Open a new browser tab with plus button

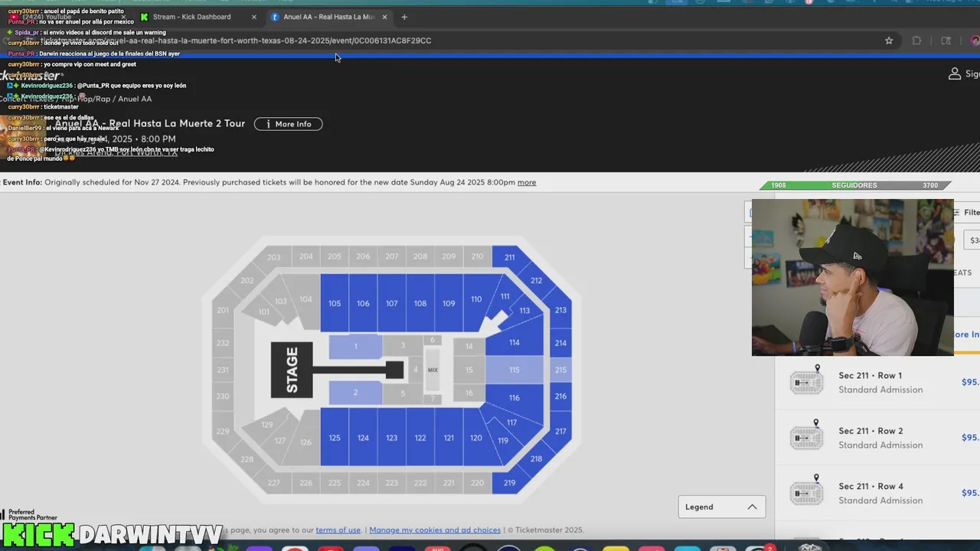[404, 17]
